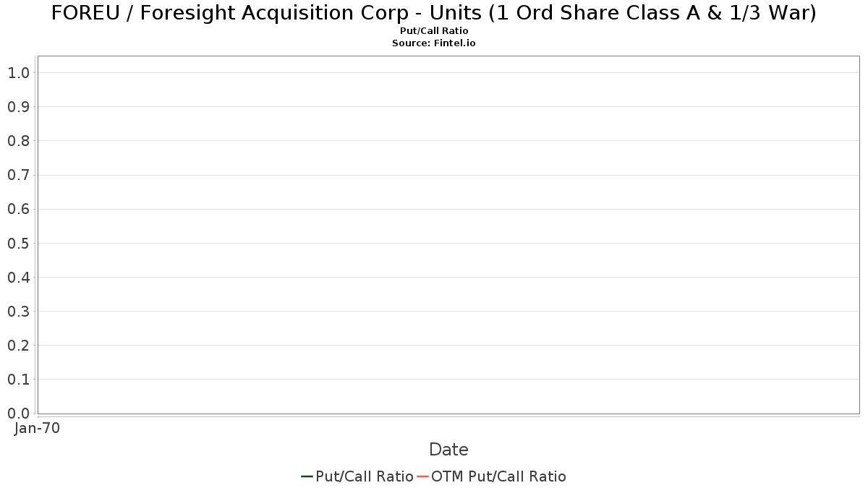Click the 0.7 y-axis tick label

18,175
